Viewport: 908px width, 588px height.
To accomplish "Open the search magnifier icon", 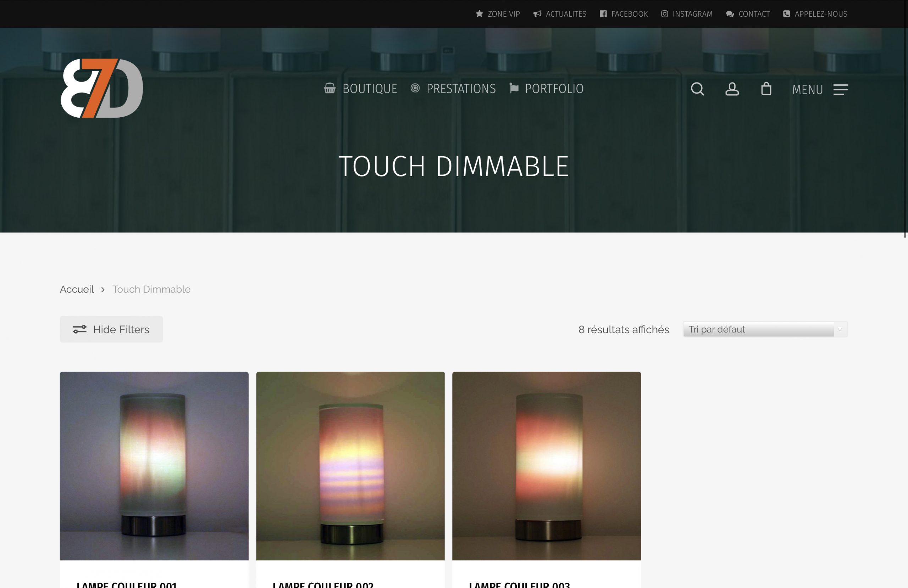I will 697,89.
